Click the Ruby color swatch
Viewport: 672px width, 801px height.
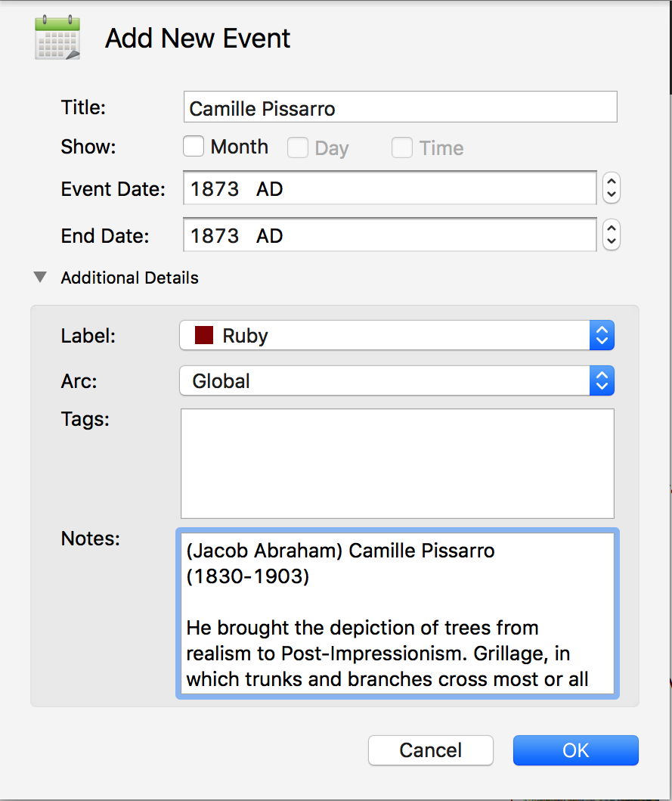click(204, 336)
